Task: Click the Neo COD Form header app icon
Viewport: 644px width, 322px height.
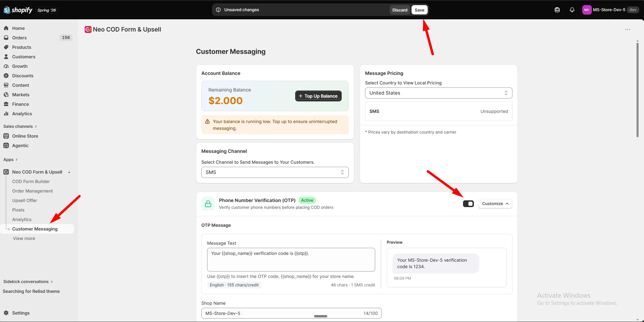Action: tap(88, 29)
